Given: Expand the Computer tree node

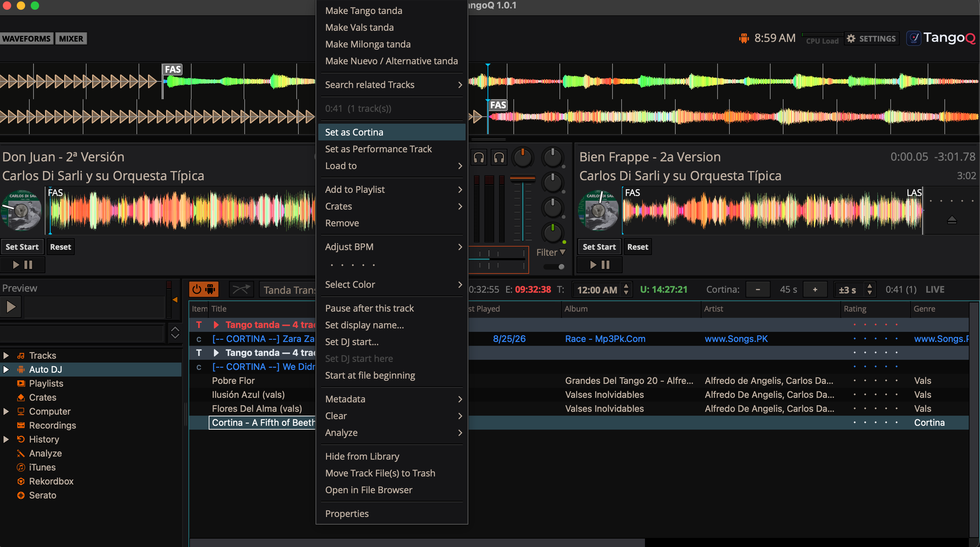Looking at the screenshot, I should pos(6,411).
